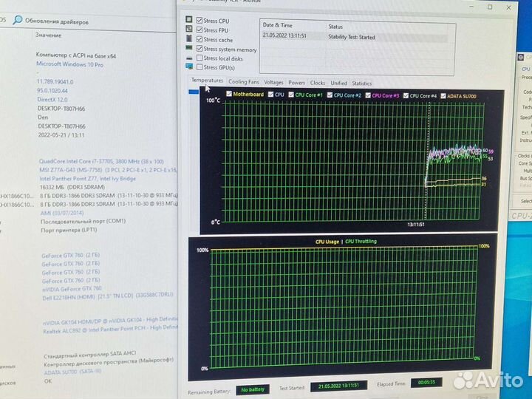Open the Voltages tab
This screenshot has height=399, width=532.
coord(273,83)
